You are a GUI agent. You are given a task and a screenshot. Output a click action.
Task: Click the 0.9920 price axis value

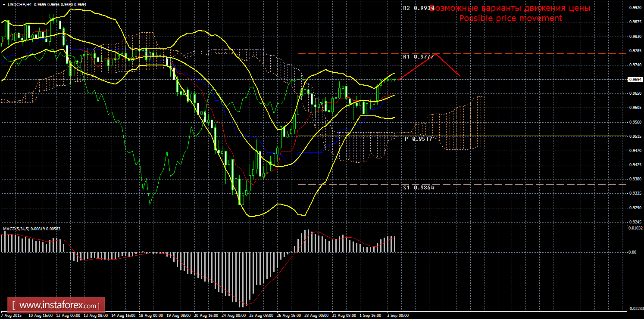pos(635,8)
